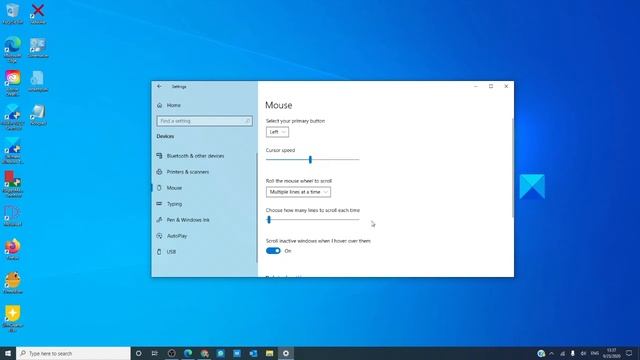Click the ENG language indicator
640x360 pixels.
pos(595,353)
